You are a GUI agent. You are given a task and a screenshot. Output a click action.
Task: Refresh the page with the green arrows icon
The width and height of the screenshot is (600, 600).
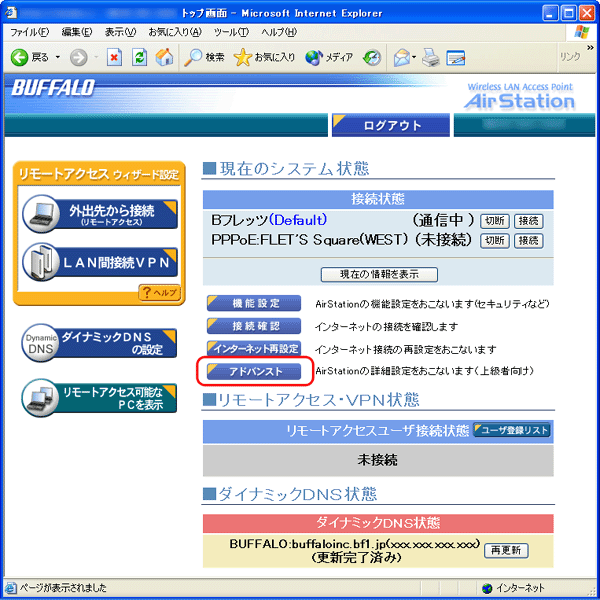(x=139, y=58)
